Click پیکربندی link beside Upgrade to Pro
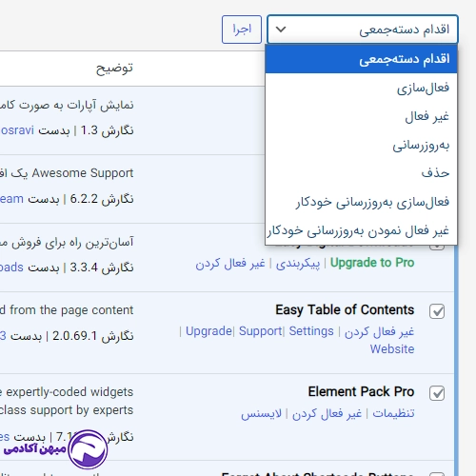Image resolution: width=476 pixels, height=476 pixels. tap(298, 264)
